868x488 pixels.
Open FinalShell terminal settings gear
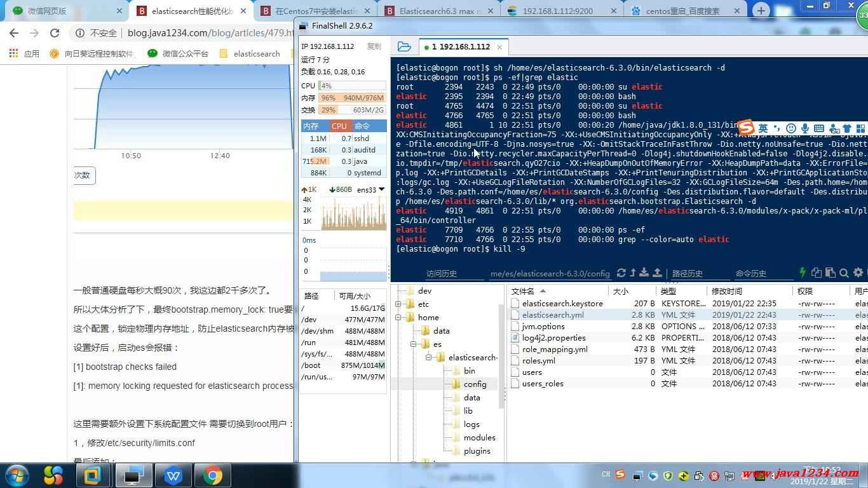(858, 273)
